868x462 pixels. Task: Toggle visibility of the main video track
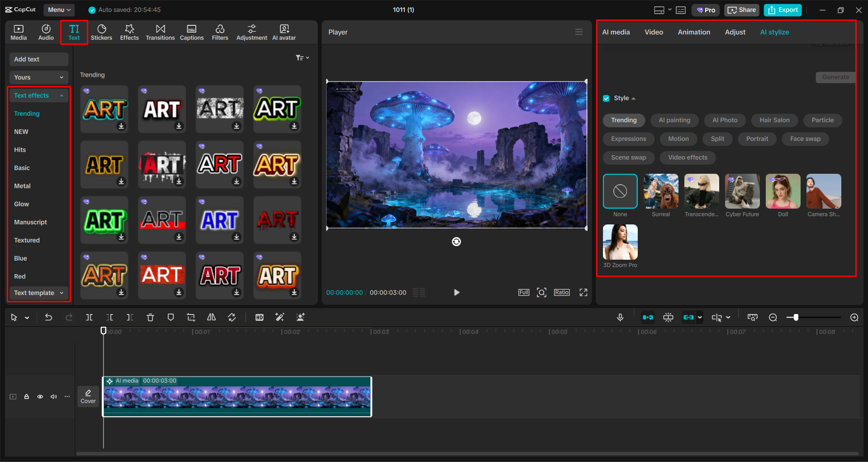point(40,396)
